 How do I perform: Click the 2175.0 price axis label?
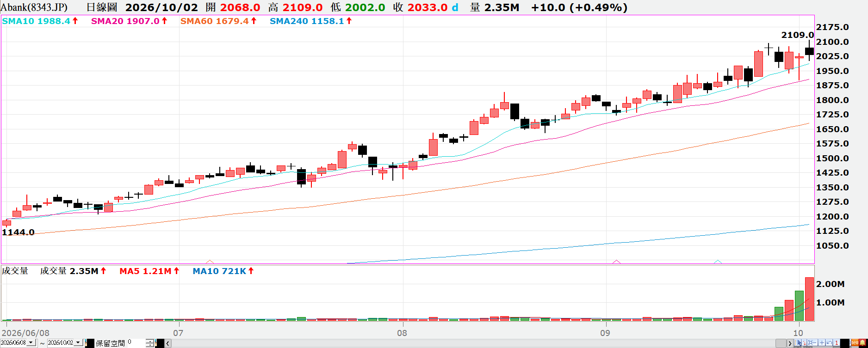[x=832, y=27]
